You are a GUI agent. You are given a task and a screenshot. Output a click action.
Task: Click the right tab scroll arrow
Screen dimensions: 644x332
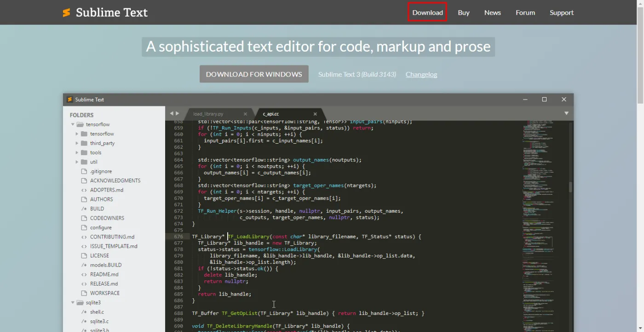pyautogui.click(x=178, y=113)
